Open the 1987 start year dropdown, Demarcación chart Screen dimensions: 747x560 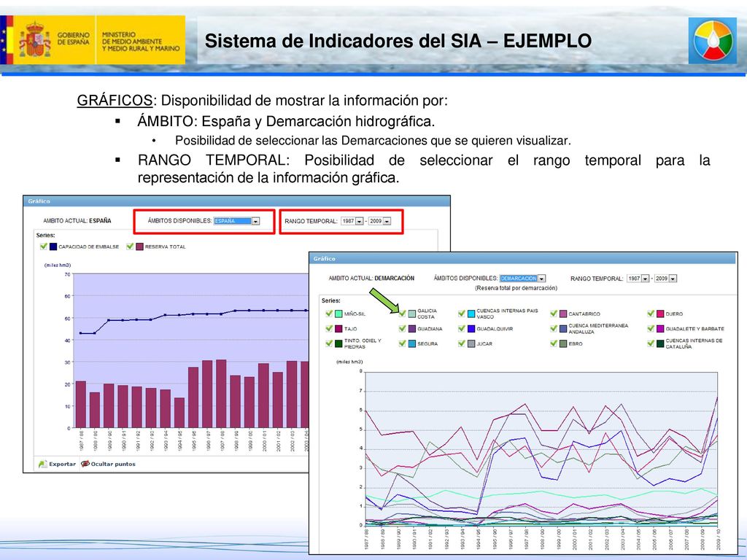[x=638, y=278]
